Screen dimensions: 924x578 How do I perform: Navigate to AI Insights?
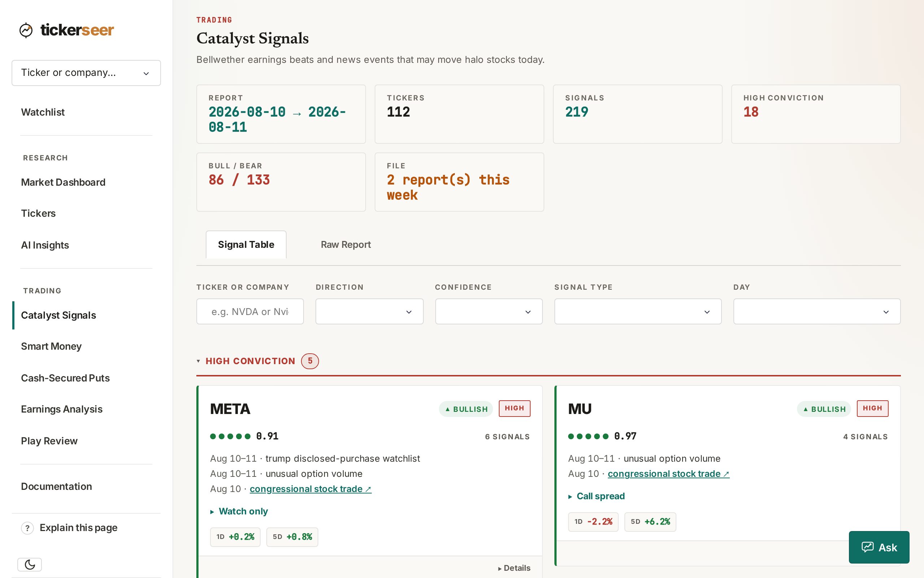[x=45, y=245]
